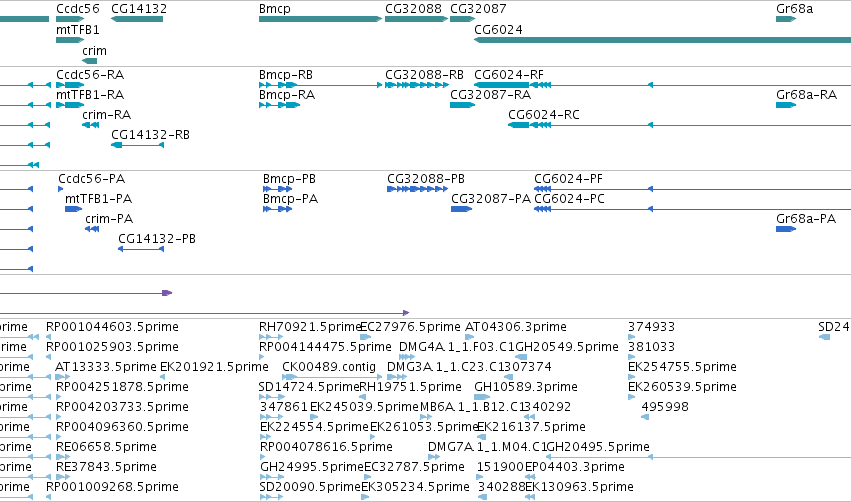Click EST EK260539.5prime
The height and width of the screenshot is (502, 851).
click(x=682, y=387)
